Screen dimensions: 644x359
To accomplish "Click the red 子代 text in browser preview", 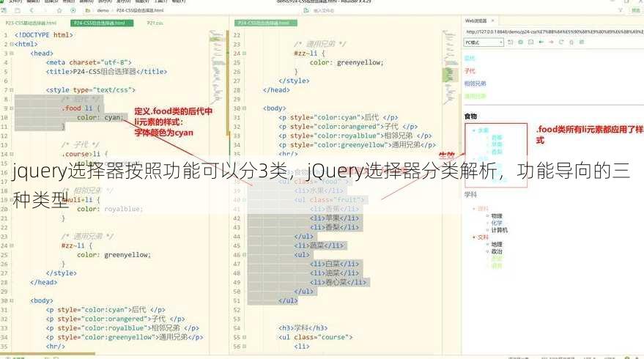I will point(470,71).
